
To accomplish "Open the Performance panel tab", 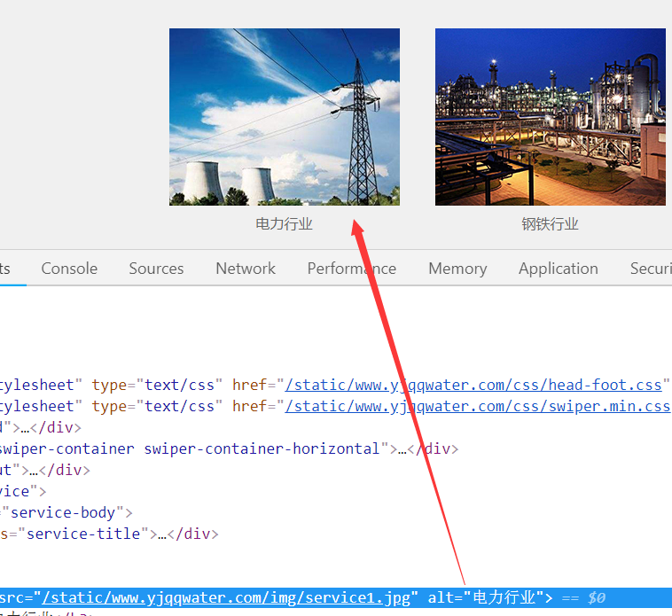I will coord(351,269).
